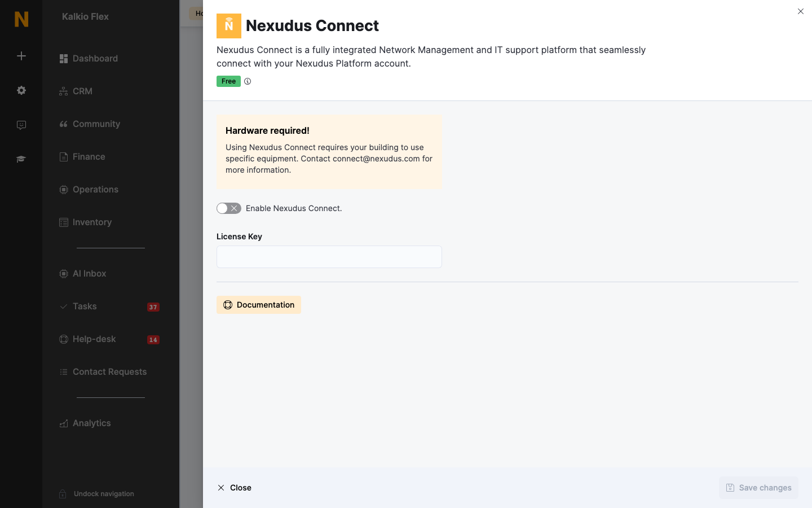Click the Hardware required! heading

coord(267,130)
